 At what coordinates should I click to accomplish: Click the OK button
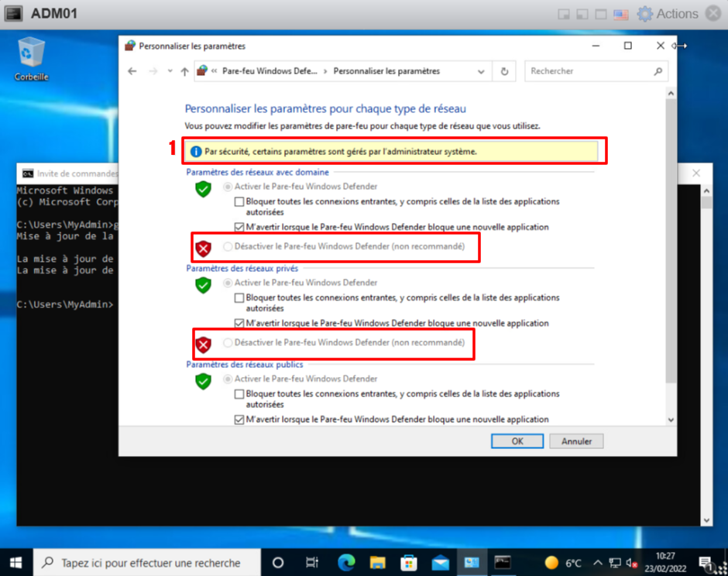[x=517, y=441]
